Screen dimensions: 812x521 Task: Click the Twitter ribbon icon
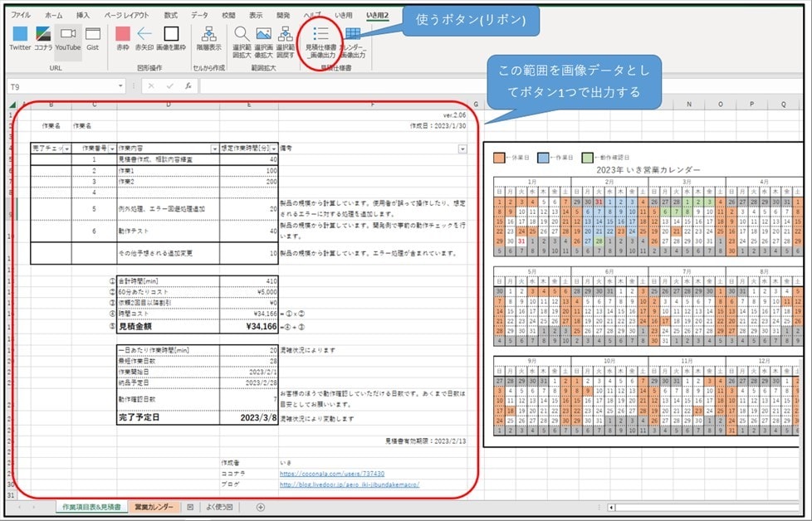click(20, 38)
